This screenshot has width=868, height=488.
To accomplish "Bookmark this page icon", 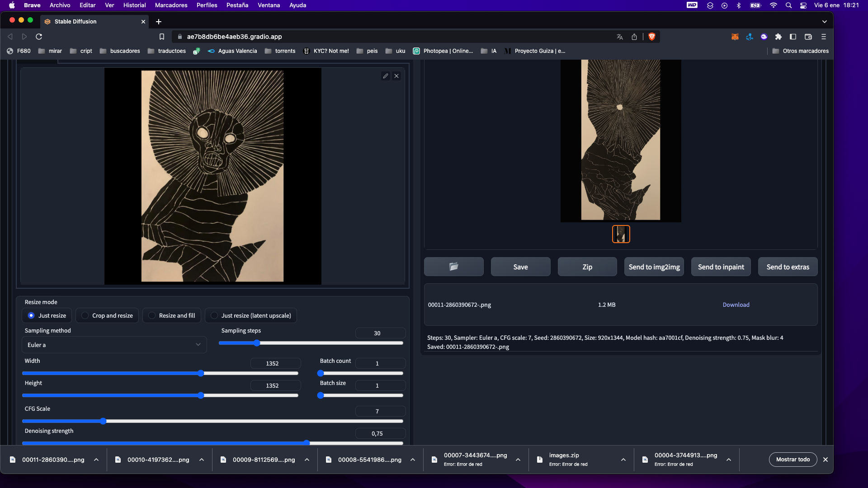I will point(162,37).
